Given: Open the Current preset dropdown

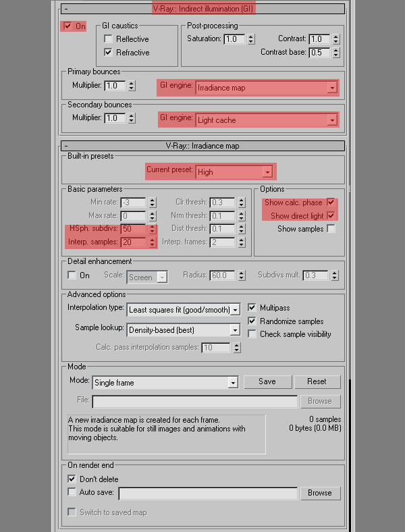Looking at the screenshot, I should 234,172.
